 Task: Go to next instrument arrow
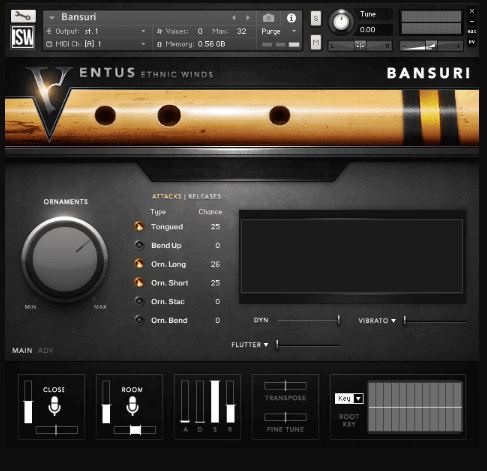click(248, 18)
